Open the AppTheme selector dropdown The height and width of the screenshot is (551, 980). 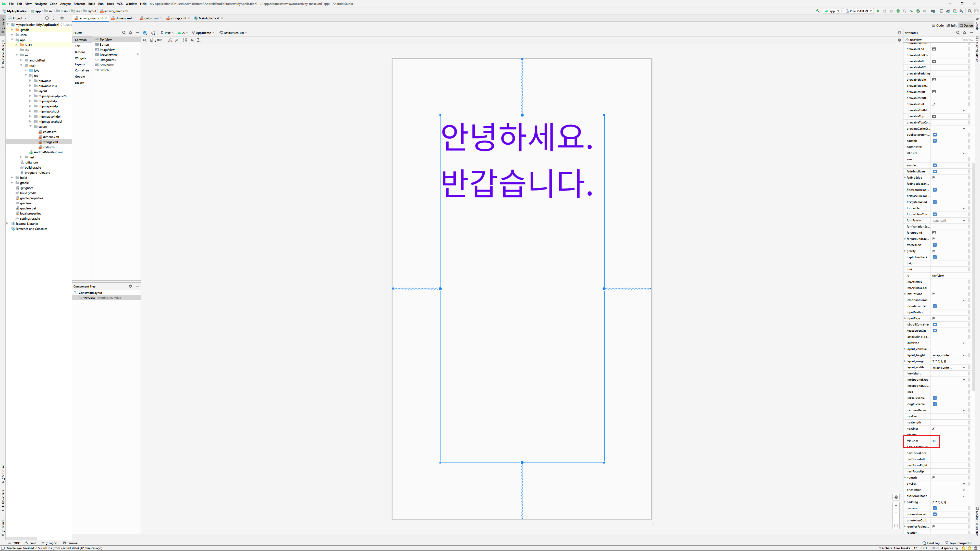[203, 33]
